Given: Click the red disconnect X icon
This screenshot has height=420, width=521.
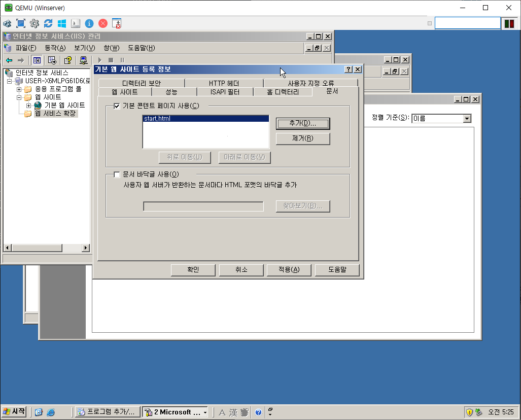Looking at the screenshot, I should pyautogui.click(x=103, y=24).
